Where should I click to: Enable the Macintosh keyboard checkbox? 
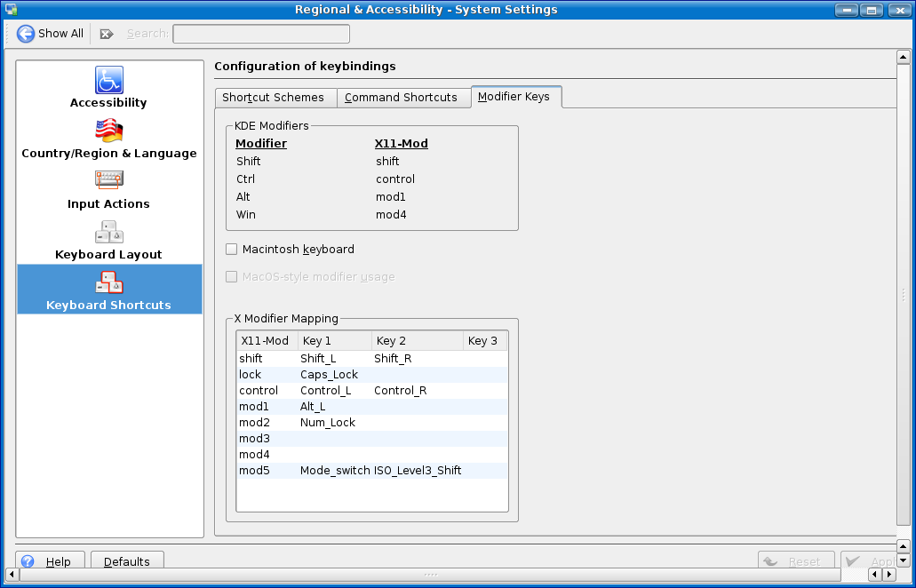tap(232, 250)
